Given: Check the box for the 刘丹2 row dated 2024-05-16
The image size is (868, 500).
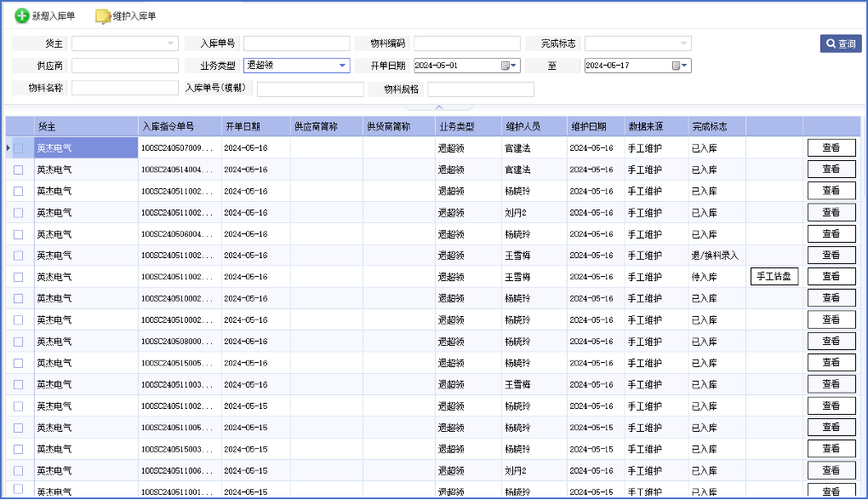Looking at the screenshot, I should [19, 213].
